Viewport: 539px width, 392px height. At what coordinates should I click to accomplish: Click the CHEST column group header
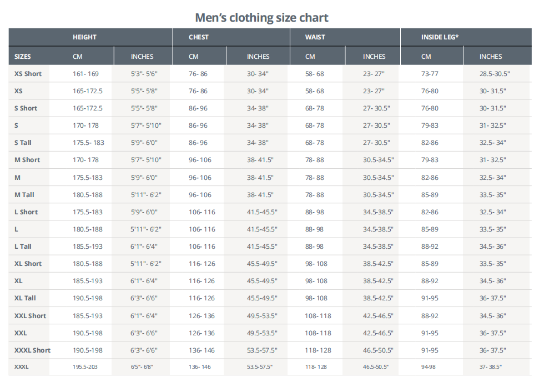(x=199, y=37)
